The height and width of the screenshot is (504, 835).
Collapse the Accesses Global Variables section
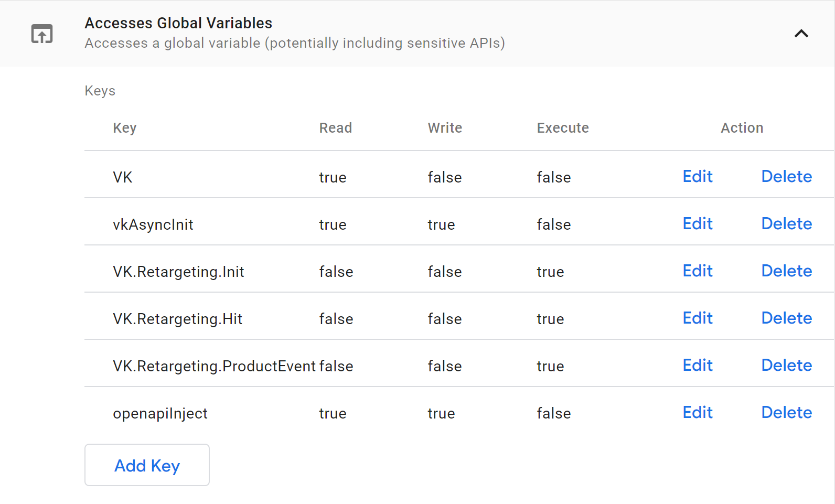pos(801,34)
